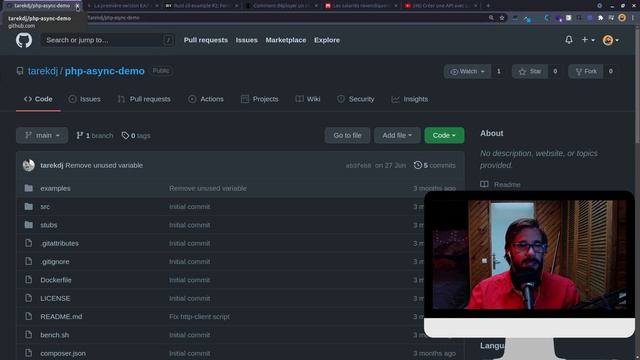
Task: Open the stubs folder
Action: point(49,225)
